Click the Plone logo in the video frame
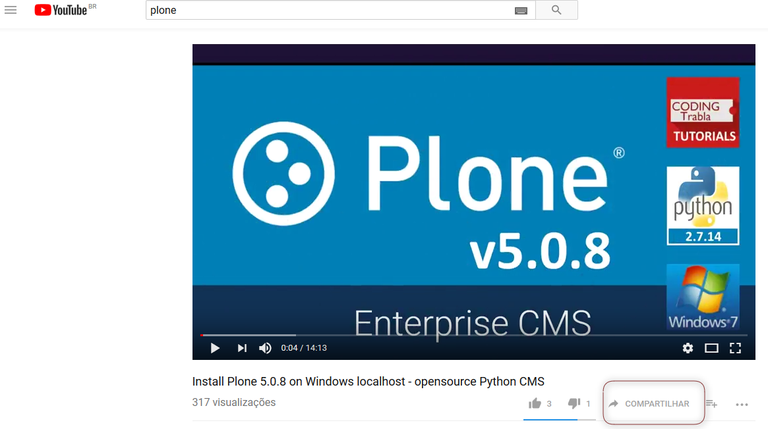This screenshot has height=429, width=768. [429, 174]
